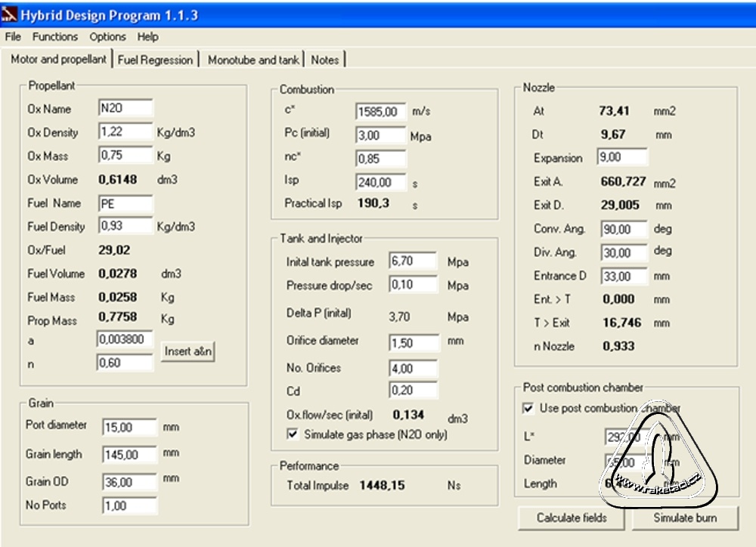
Task: Open the Help menu
Action: click(147, 36)
